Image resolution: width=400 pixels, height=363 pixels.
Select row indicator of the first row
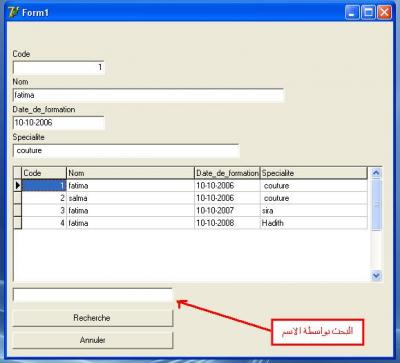(18, 185)
